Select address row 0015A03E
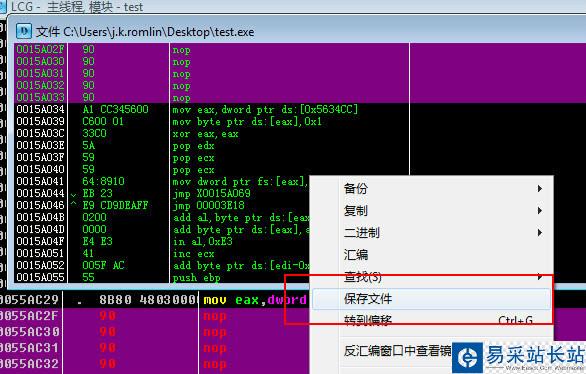This screenshot has height=374, width=586. click(x=40, y=145)
